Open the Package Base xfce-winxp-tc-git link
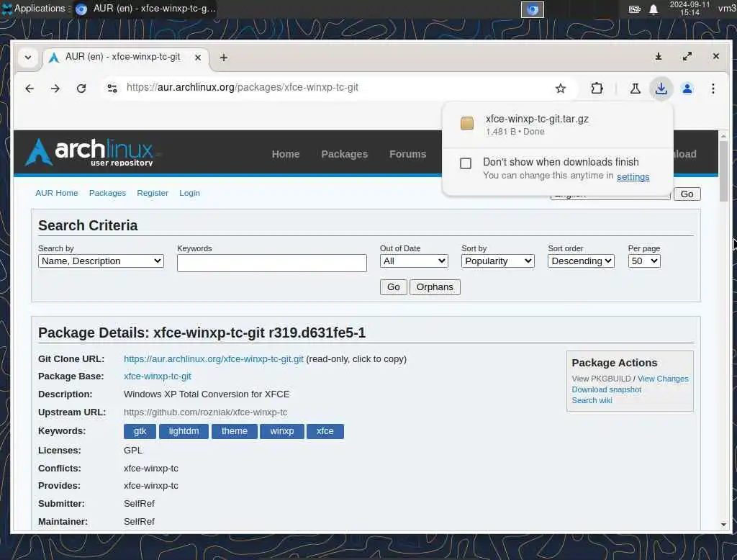Image resolution: width=737 pixels, height=560 pixels. pyautogui.click(x=158, y=376)
